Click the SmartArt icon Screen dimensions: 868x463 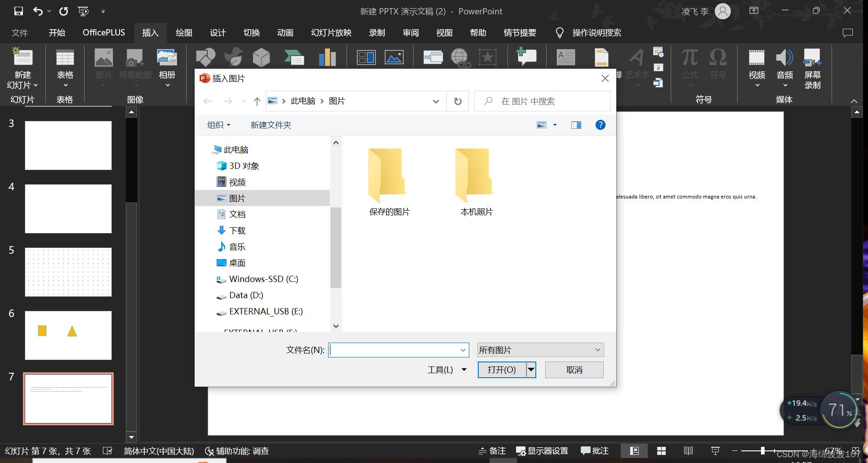coord(294,57)
